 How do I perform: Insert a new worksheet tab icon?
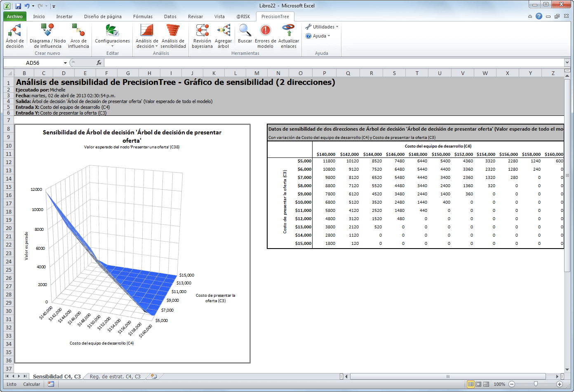point(154,376)
